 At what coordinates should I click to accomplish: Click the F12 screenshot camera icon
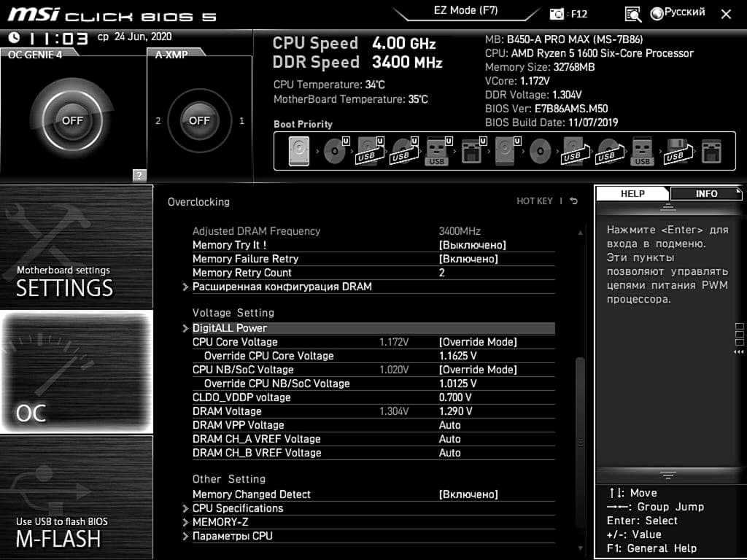click(x=557, y=14)
